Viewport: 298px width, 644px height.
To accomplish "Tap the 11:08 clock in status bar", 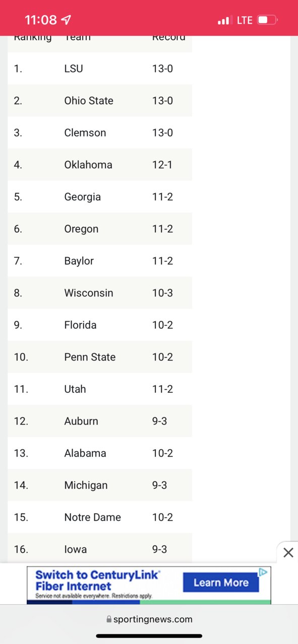I will [x=41, y=20].
